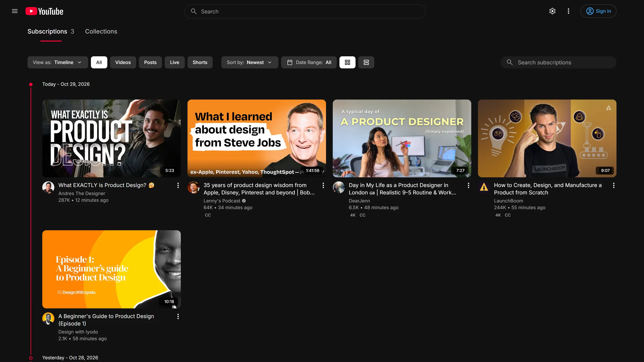
Task: Go to YouTube home via logo
Action: click(x=44, y=11)
